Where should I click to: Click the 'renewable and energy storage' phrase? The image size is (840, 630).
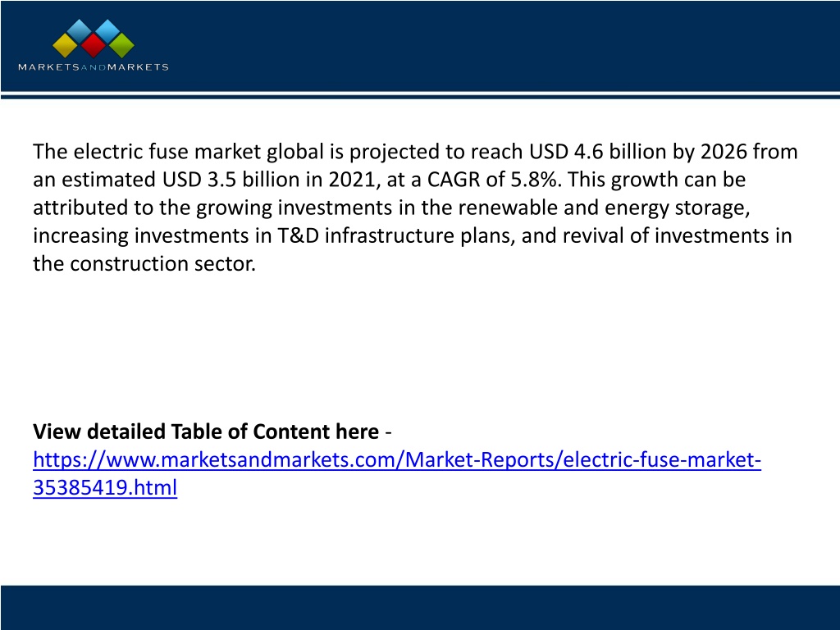click(x=601, y=208)
